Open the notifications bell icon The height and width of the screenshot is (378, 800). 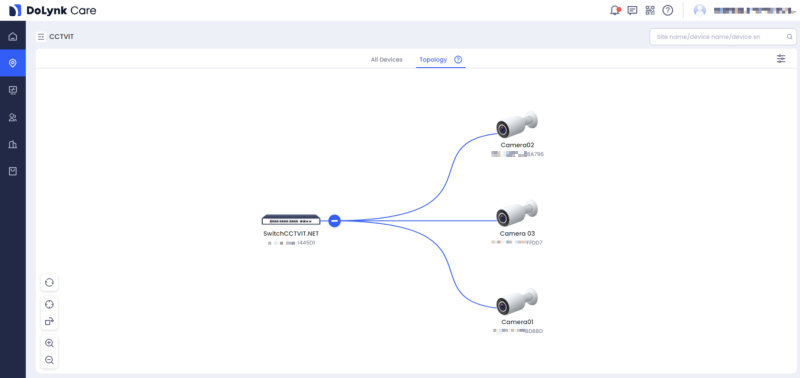coord(615,10)
